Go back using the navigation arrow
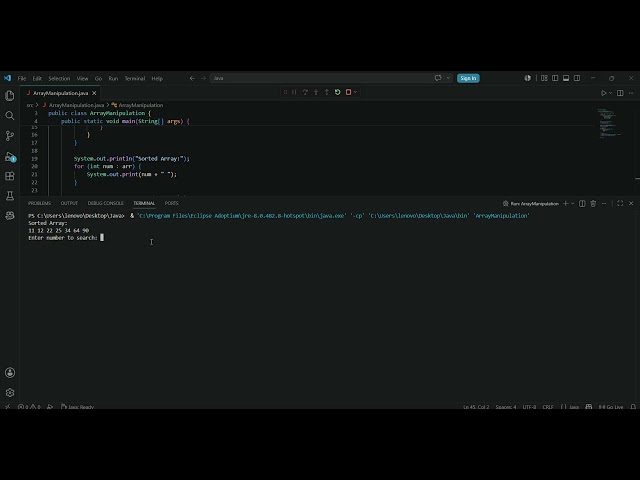 coord(192,78)
